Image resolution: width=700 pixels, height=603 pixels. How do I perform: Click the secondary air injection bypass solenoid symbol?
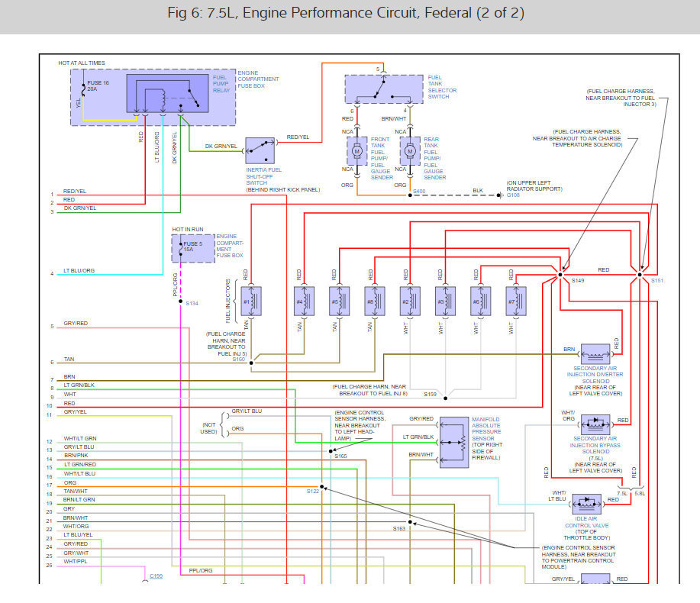click(x=595, y=424)
